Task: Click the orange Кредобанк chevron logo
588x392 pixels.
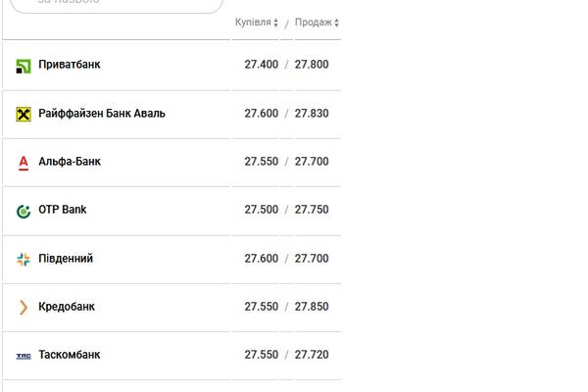Action: pos(24,307)
